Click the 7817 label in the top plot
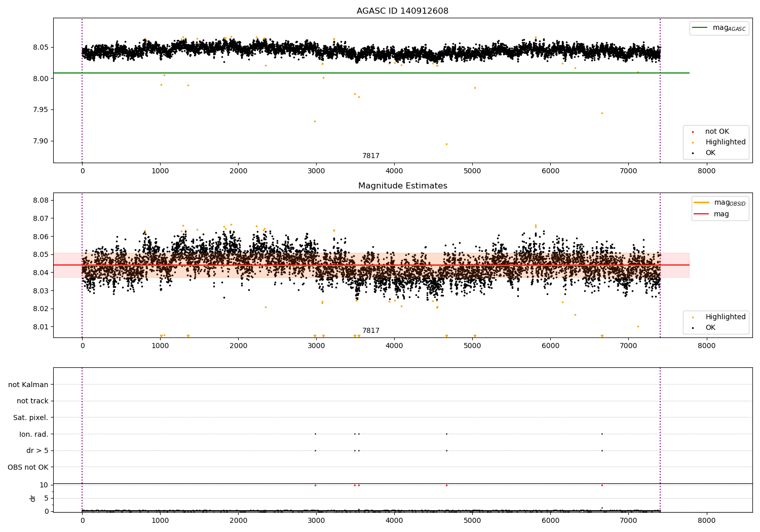Viewport: 760px width, 532px height. click(371, 156)
